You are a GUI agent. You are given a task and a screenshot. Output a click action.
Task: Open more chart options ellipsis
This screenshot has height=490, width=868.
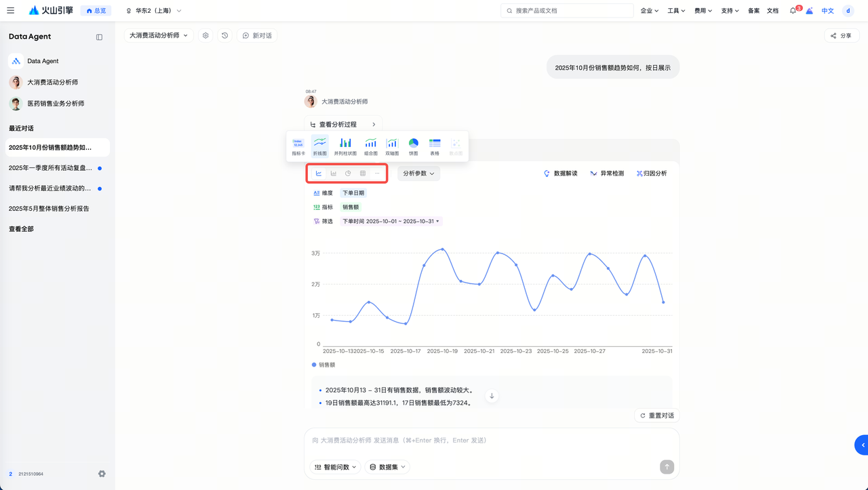[378, 173]
